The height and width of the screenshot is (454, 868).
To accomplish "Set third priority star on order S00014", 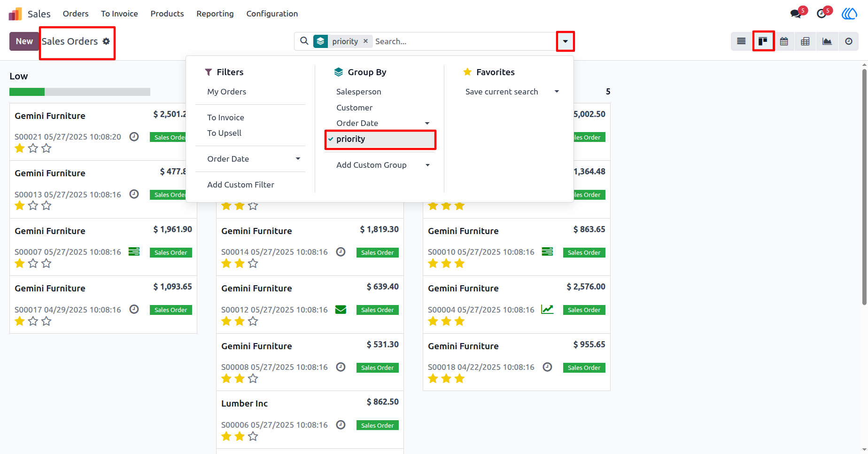I will 253,263.
